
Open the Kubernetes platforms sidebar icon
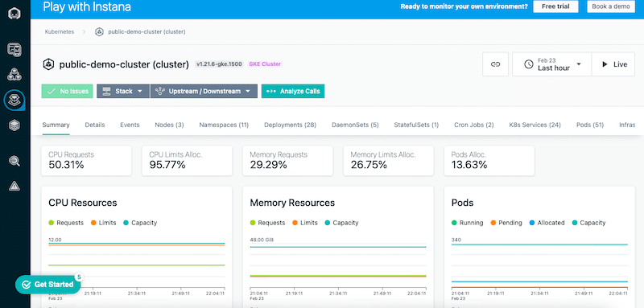(x=14, y=100)
